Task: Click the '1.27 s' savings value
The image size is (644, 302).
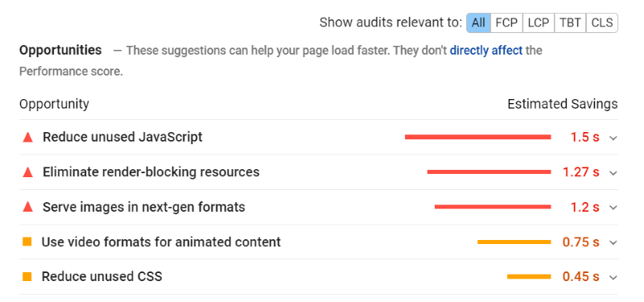Action: coord(581,172)
